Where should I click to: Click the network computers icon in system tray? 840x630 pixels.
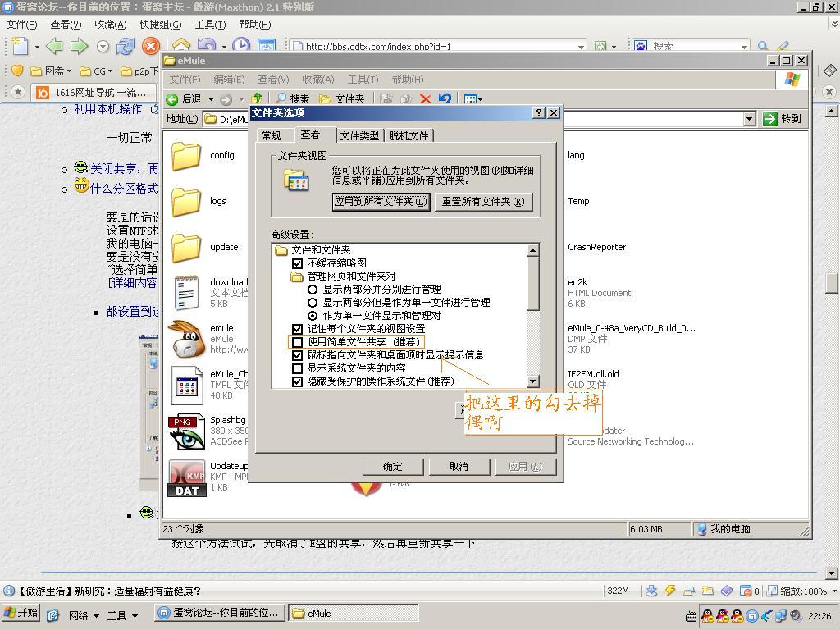pyautogui.click(x=781, y=616)
